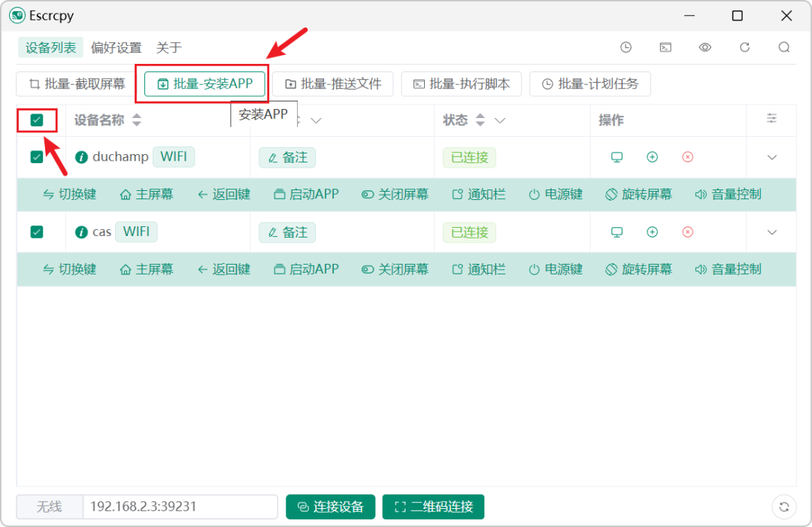
Task: Uncheck the duchamp device checkbox
Action: 36,157
